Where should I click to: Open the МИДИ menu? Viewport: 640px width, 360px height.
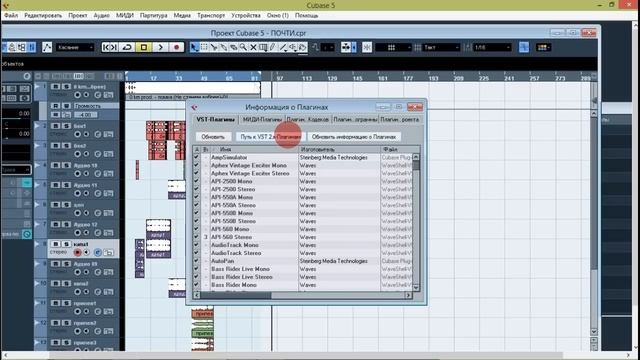click(125, 16)
